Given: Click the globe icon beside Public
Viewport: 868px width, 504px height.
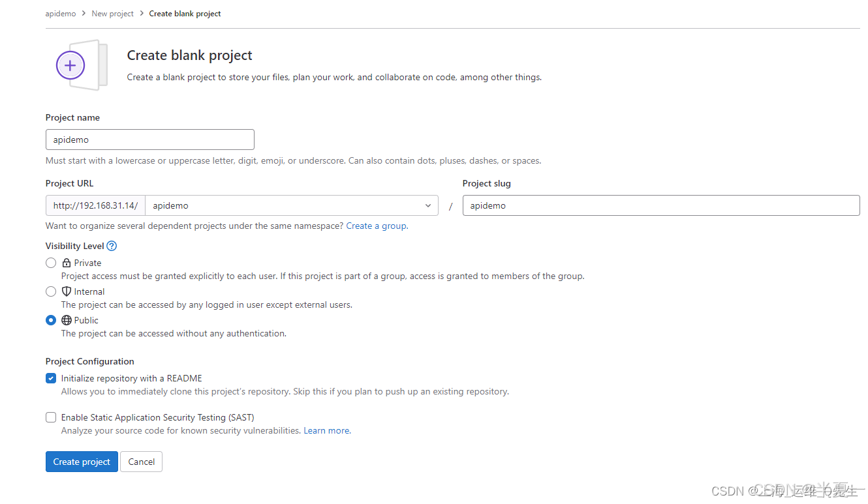Looking at the screenshot, I should click(x=66, y=319).
